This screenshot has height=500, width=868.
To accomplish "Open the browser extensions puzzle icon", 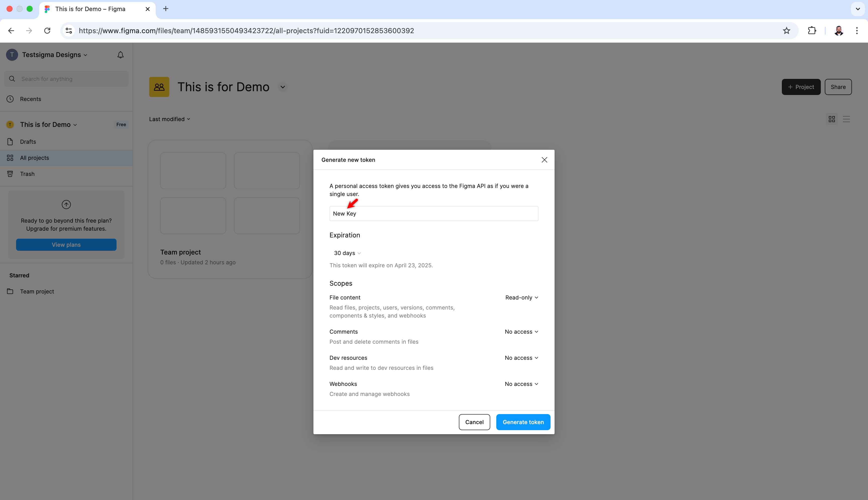I will click(812, 31).
